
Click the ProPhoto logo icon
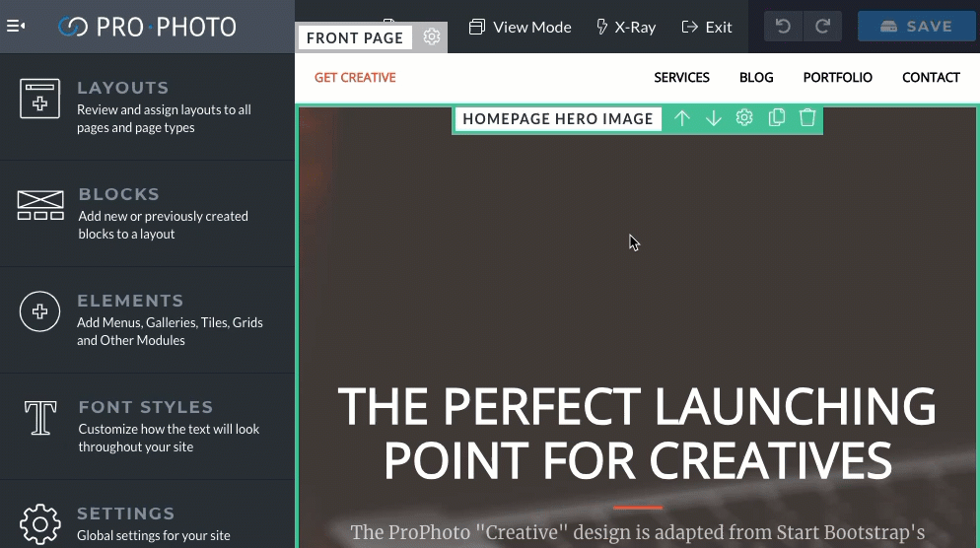click(x=73, y=27)
